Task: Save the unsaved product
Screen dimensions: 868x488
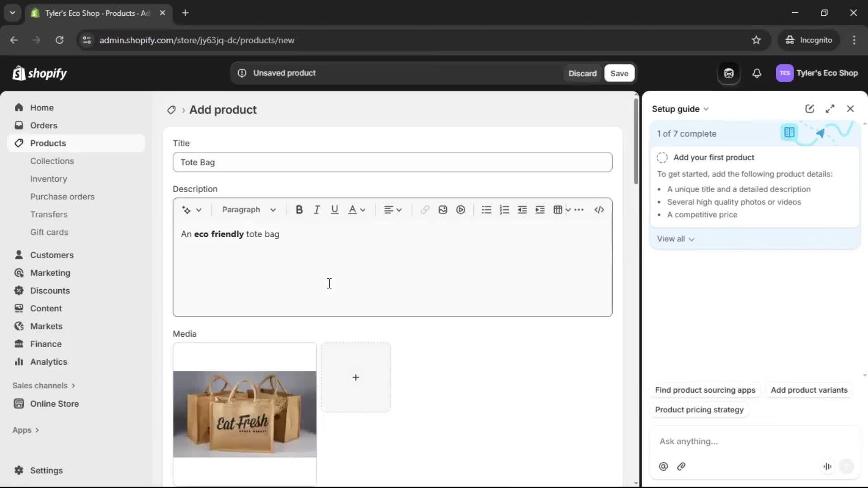Action: (619, 73)
